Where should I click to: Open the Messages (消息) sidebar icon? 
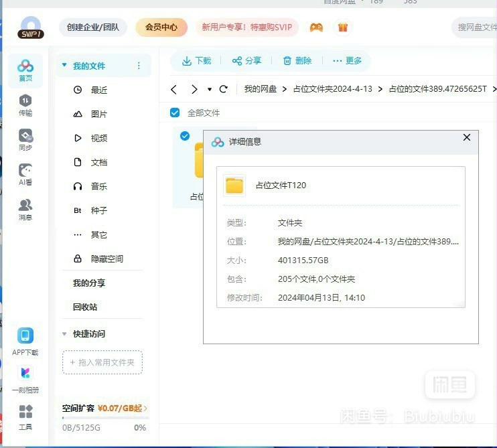25,210
